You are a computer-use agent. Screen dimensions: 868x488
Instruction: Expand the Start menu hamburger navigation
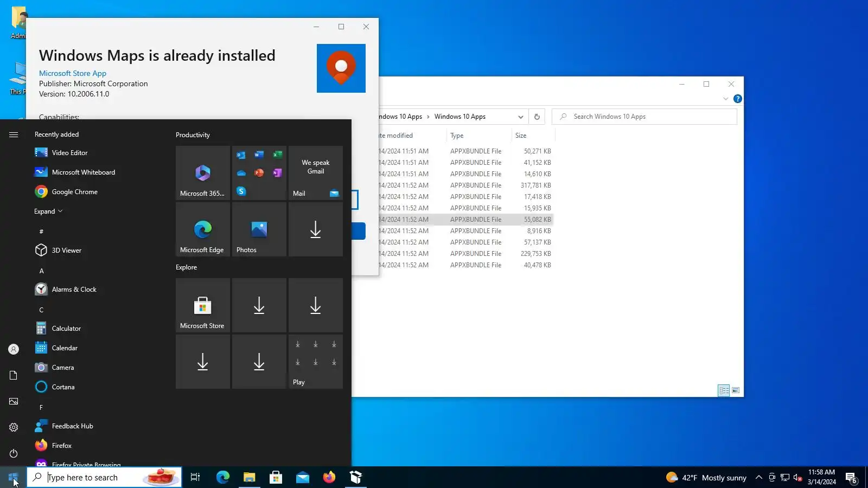click(x=14, y=134)
